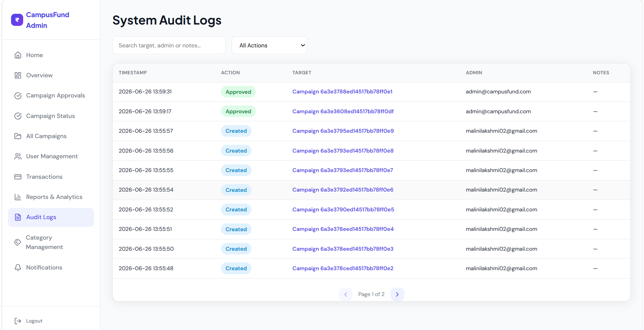644x330 pixels.
Task: Open the All Actions filter dropdown
Action: tap(269, 45)
